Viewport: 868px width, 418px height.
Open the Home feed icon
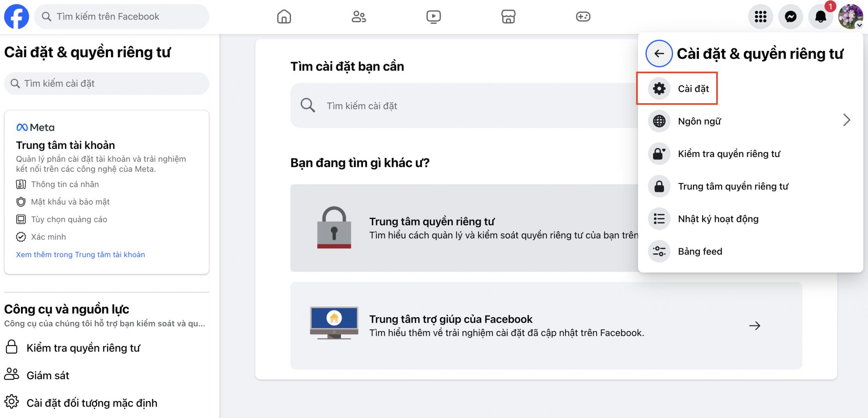pyautogui.click(x=284, y=17)
